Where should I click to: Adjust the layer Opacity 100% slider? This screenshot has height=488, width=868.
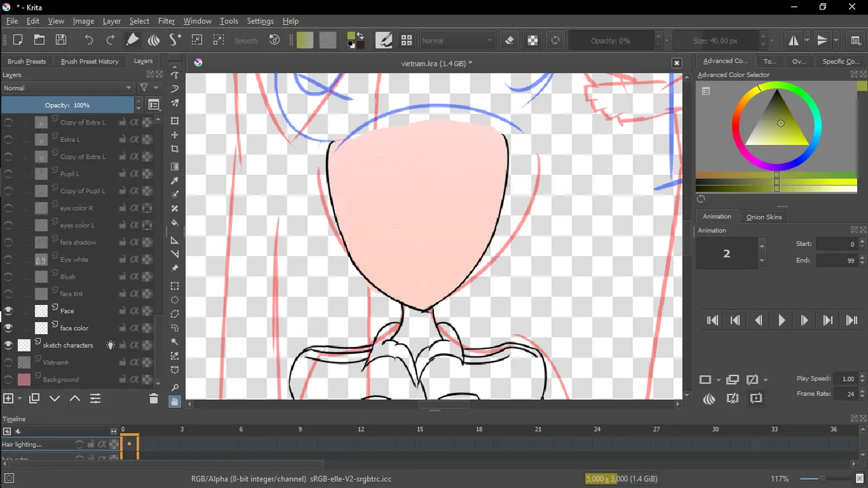pos(68,105)
